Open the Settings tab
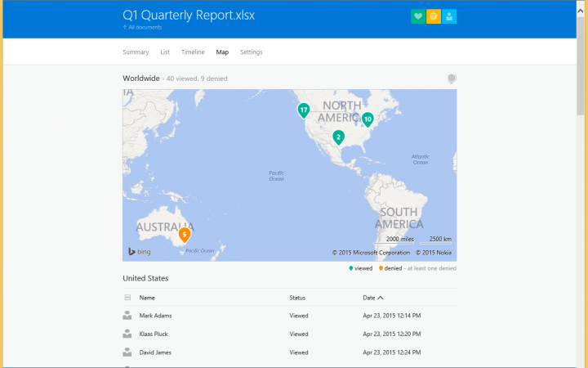Screen dimensions: 588x368 252,52
